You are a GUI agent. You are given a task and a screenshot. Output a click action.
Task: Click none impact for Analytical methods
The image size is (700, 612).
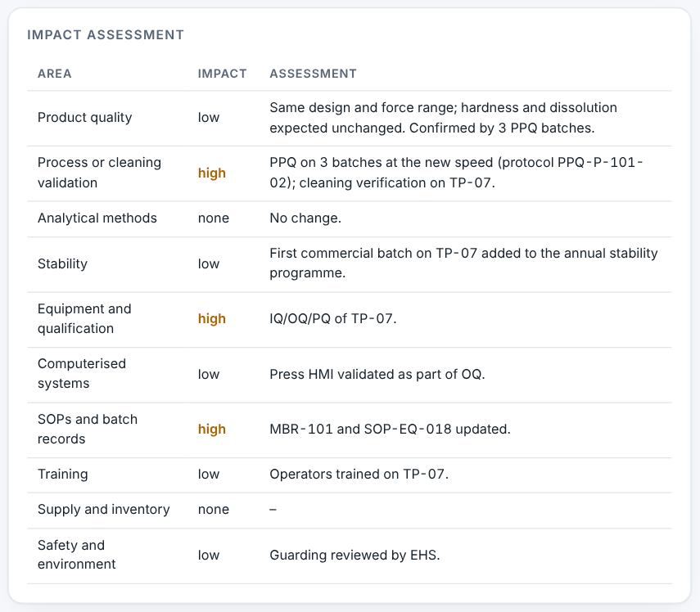tap(214, 218)
